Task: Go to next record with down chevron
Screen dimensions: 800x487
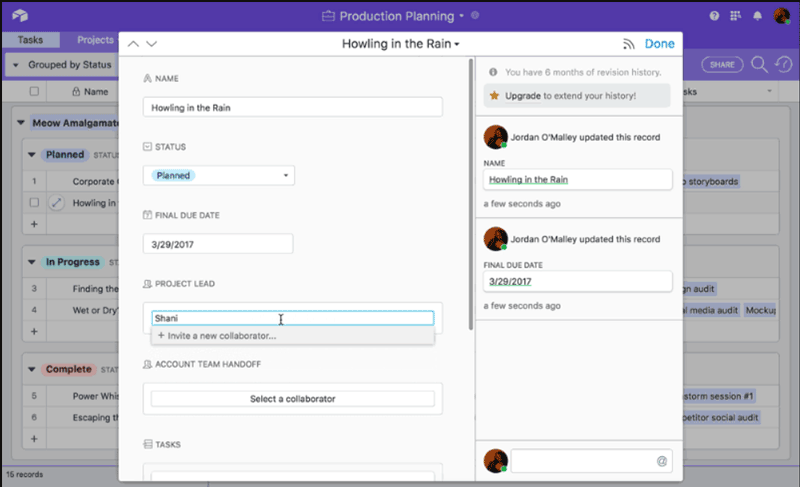Action: click(152, 44)
